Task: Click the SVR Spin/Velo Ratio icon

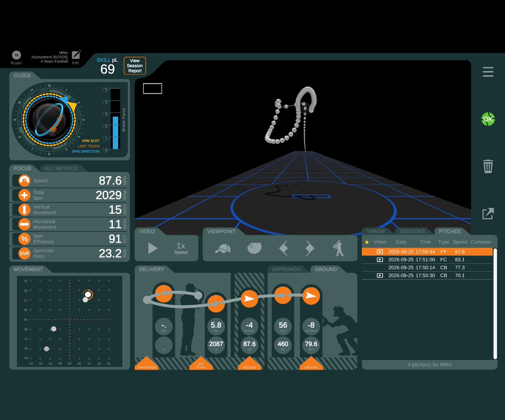Action: click(24, 253)
